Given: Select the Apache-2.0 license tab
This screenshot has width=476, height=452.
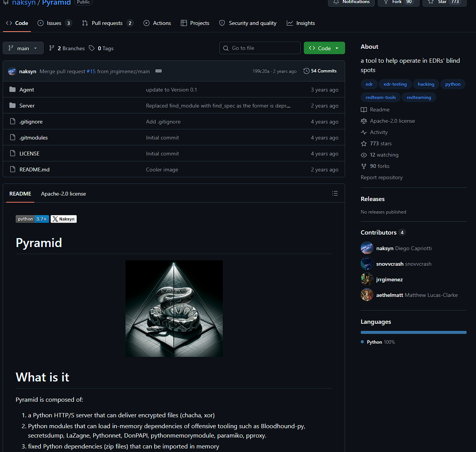Looking at the screenshot, I should (63, 194).
